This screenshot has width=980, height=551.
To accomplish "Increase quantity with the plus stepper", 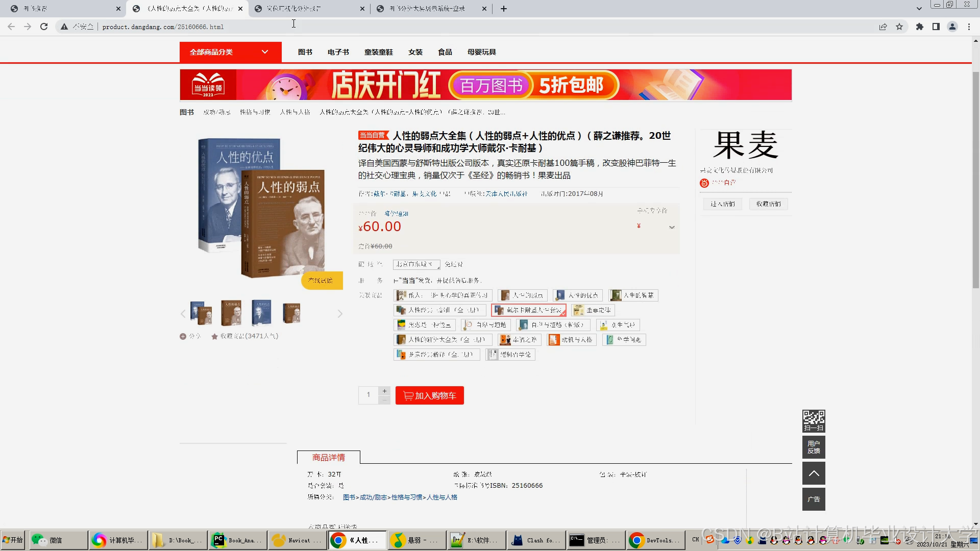I will (384, 391).
